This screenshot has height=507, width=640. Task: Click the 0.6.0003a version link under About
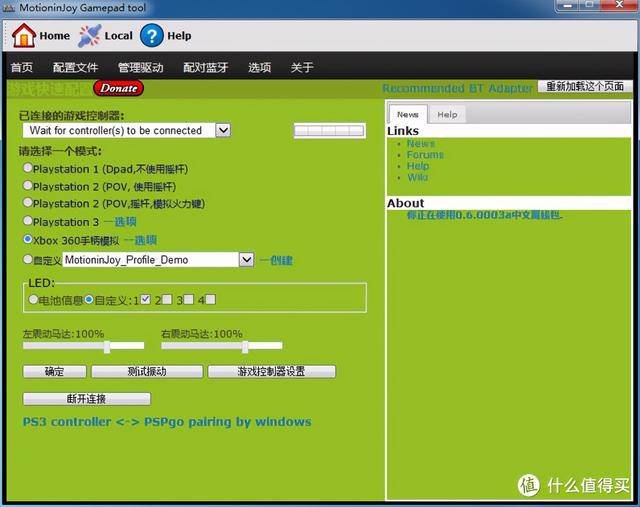(484, 215)
